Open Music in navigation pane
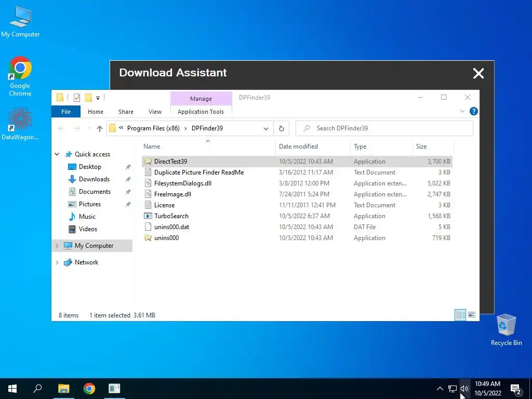 pos(87,217)
